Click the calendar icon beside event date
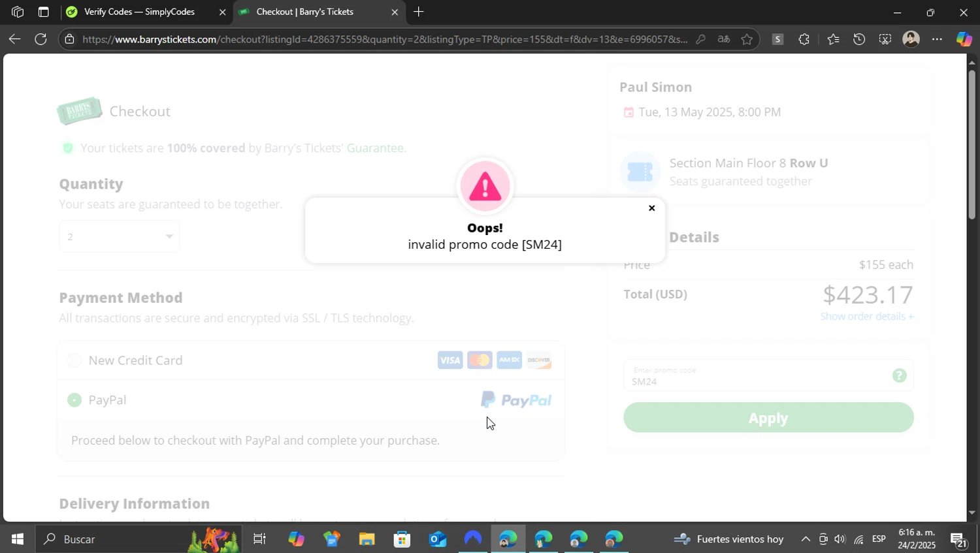 click(629, 112)
